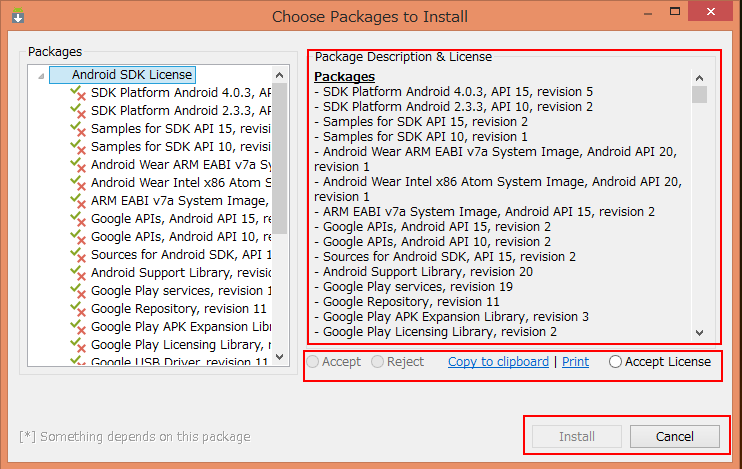Click status icon beside Android Wear Intel x86 Atom

[78, 183]
